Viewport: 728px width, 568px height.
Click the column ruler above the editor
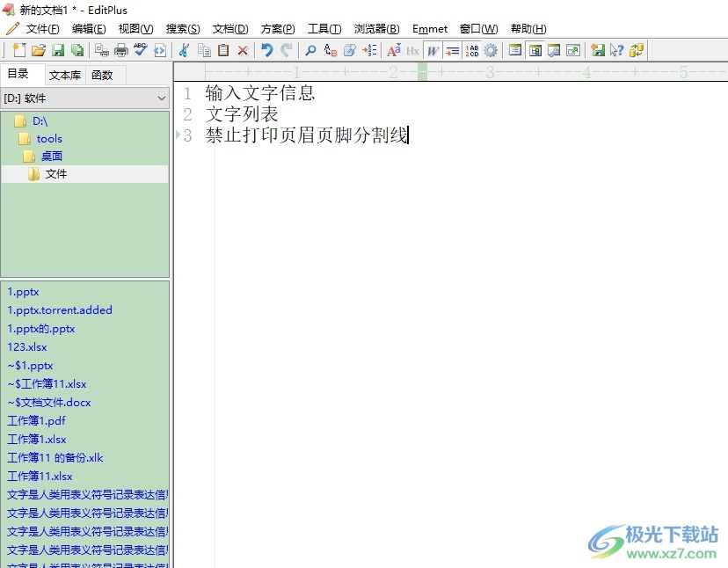pos(450,72)
